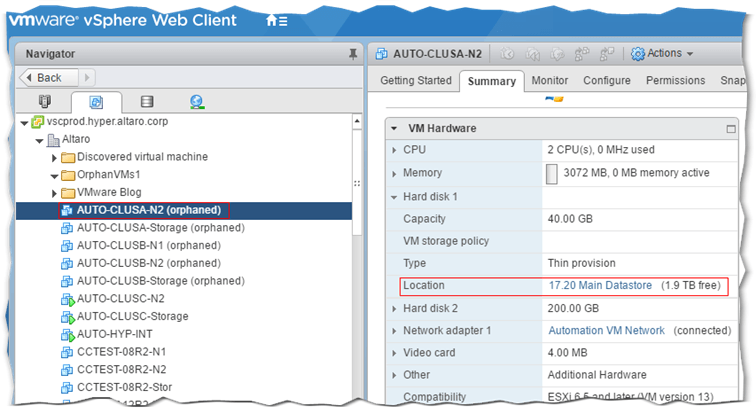
Task: Open the Getting Started tab
Action: tap(416, 80)
